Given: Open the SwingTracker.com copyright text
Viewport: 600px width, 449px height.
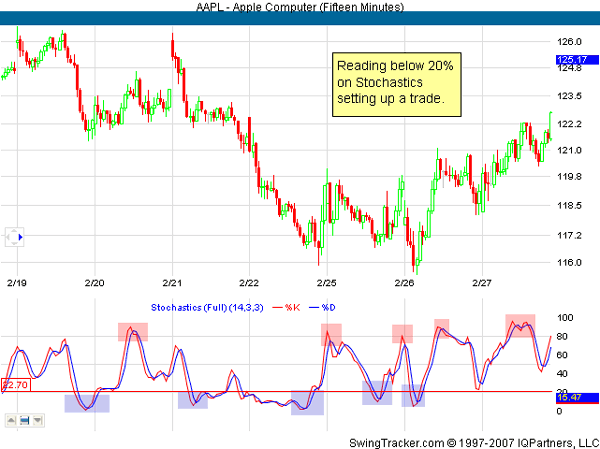Looking at the screenshot, I should 474,443.
